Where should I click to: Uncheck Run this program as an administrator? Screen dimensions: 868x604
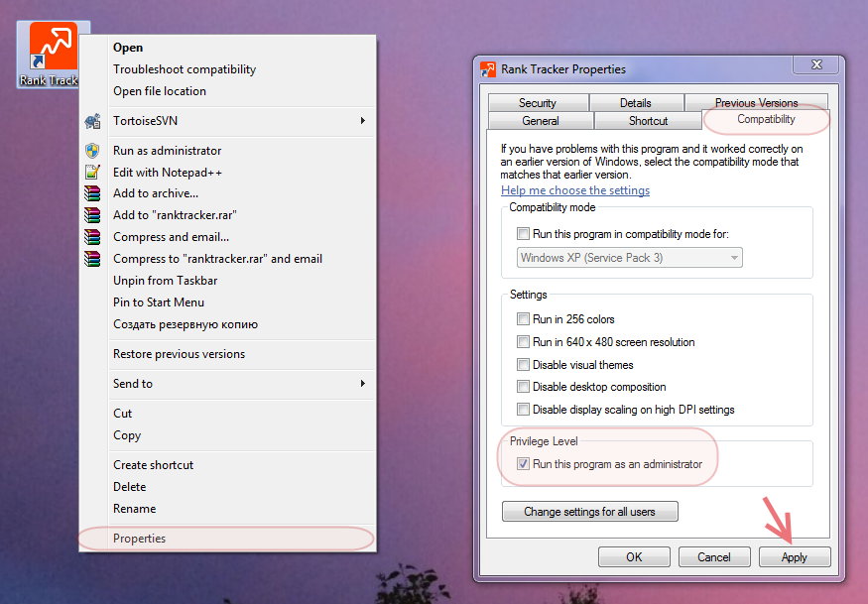[x=523, y=464]
